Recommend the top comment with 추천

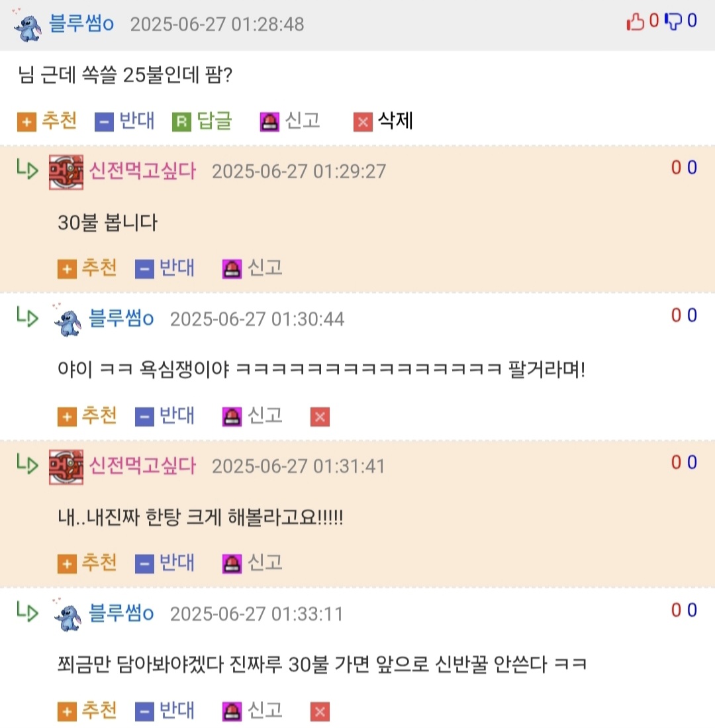coord(46,121)
